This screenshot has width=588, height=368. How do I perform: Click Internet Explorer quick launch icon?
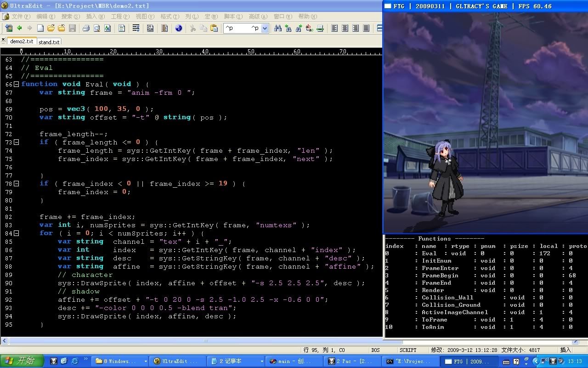74,361
